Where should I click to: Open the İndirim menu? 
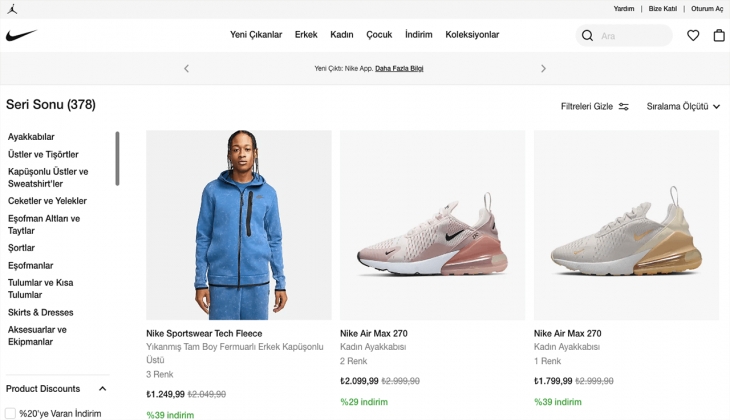click(418, 35)
